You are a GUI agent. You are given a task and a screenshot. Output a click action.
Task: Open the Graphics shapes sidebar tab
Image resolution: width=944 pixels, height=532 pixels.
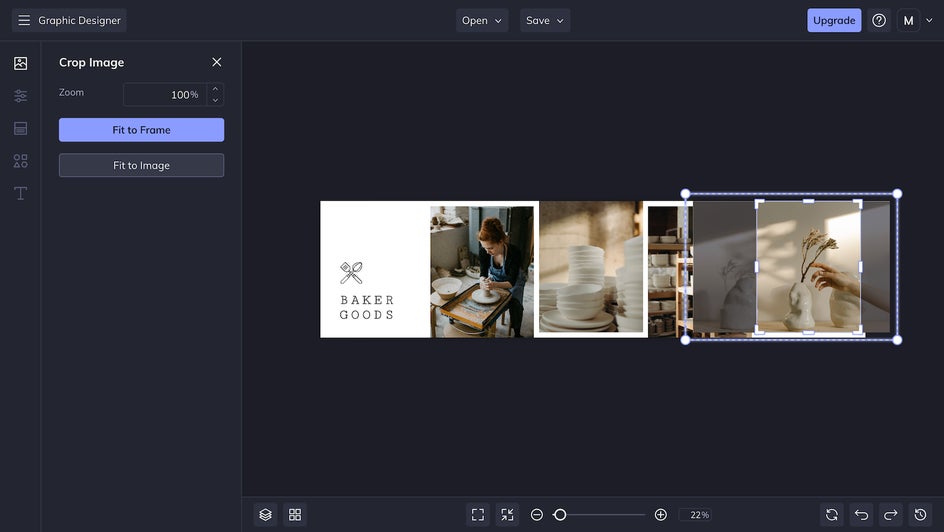point(20,161)
